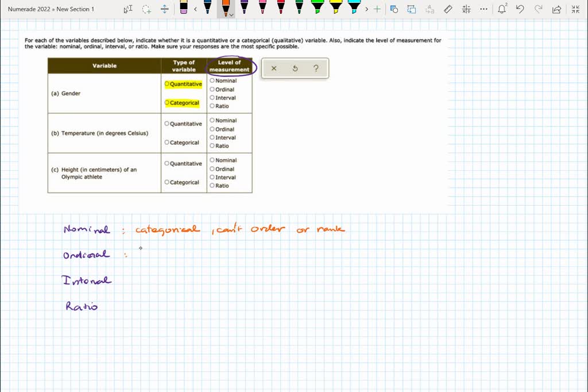Open the notifications bell showing 2

point(501,9)
